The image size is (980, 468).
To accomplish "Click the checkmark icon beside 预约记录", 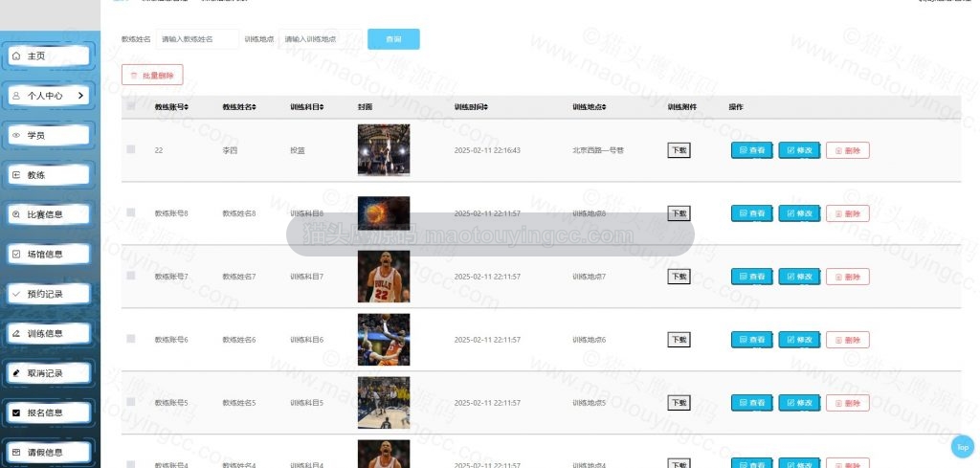I will coord(16,294).
